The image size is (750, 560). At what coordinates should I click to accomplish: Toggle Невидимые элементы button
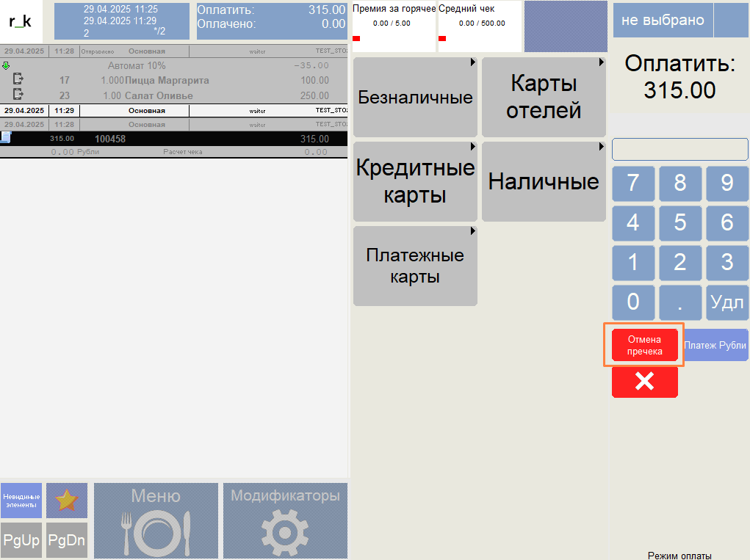pos(21,501)
